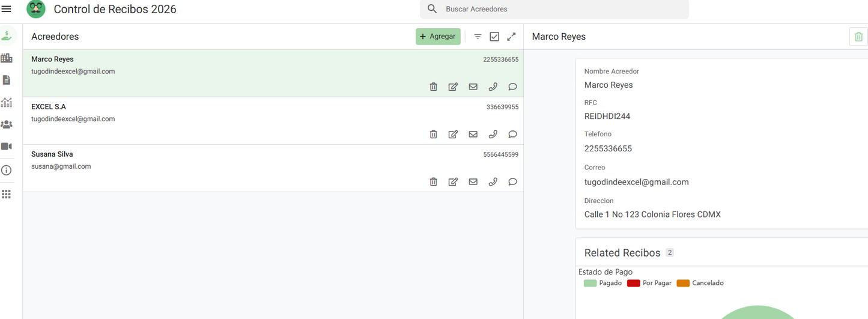
Task: Open the users group sidebar view
Action: click(x=7, y=124)
